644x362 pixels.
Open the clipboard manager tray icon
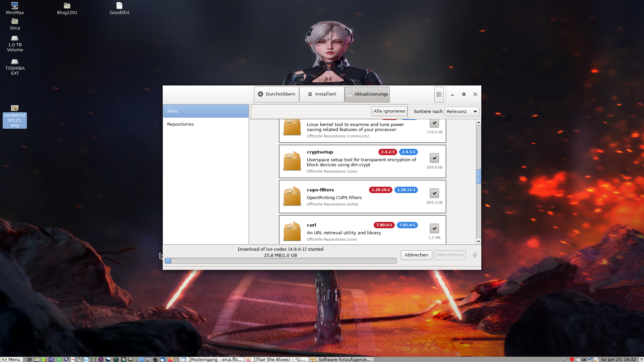(x=596, y=359)
